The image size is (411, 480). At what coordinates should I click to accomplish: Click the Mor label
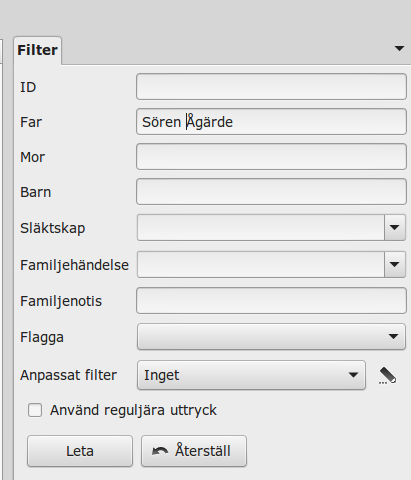32,157
